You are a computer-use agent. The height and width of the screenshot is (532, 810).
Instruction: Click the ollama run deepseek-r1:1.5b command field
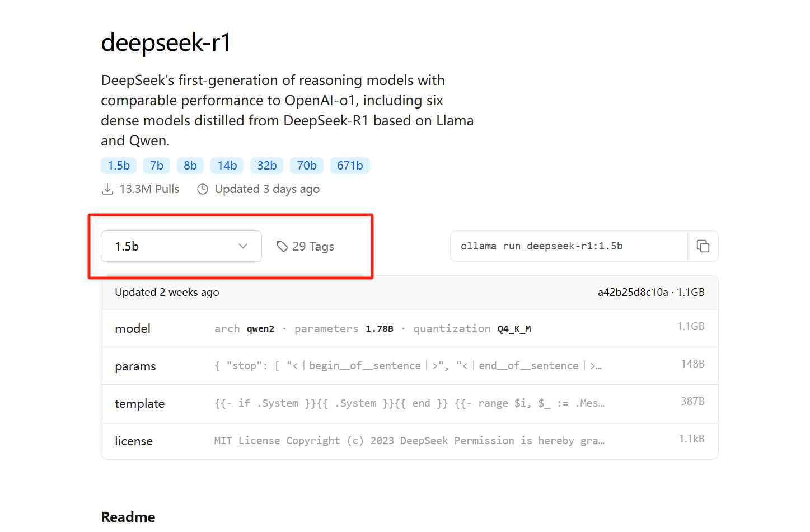tap(568, 246)
